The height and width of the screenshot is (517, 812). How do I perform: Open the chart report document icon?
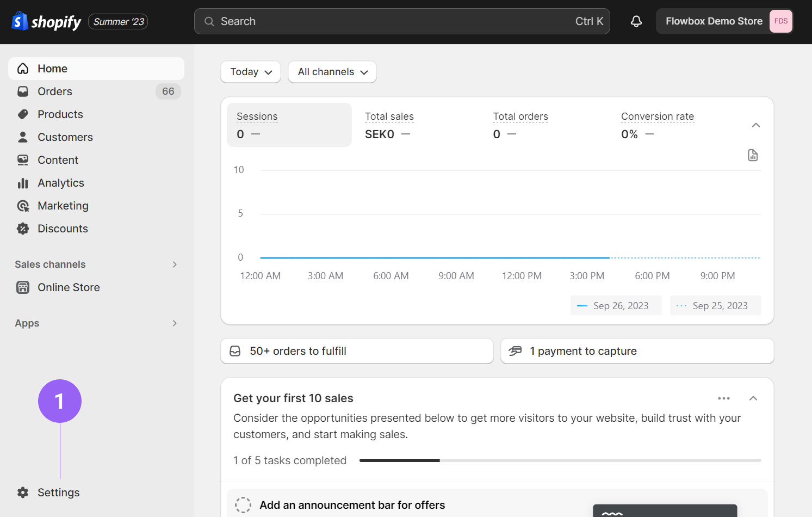[x=753, y=155]
